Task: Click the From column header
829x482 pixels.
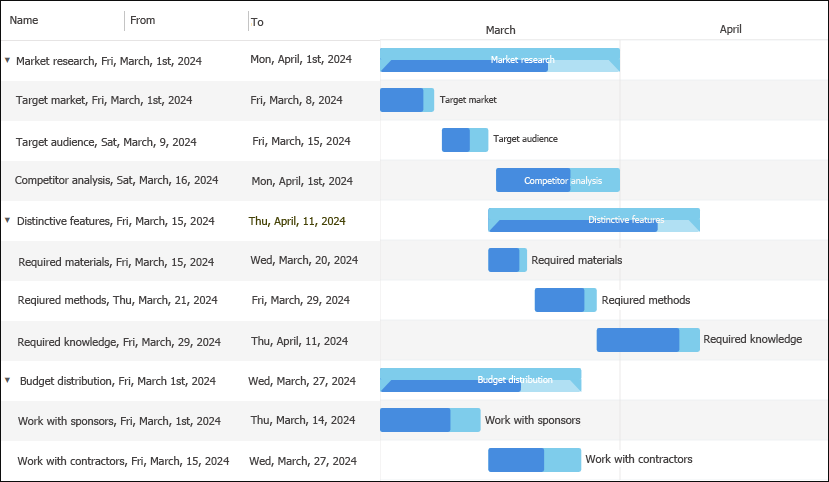Action: [x=143, y=20]
